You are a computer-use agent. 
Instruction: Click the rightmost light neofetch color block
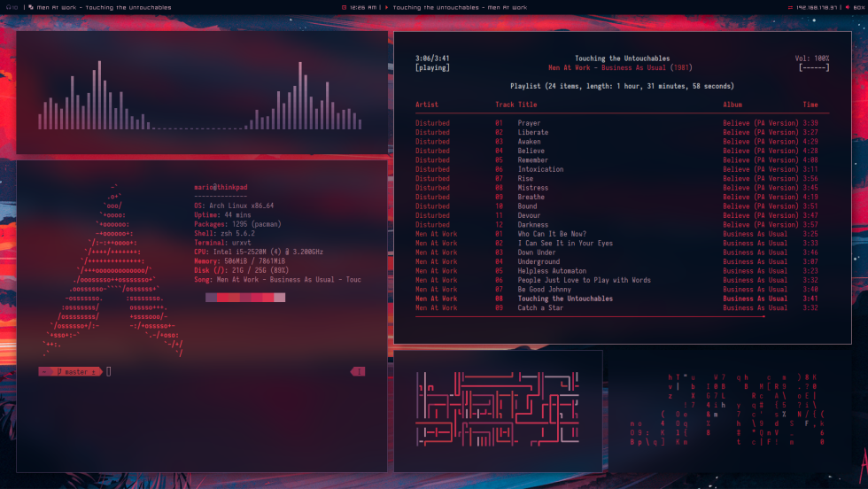pos(280,298)
